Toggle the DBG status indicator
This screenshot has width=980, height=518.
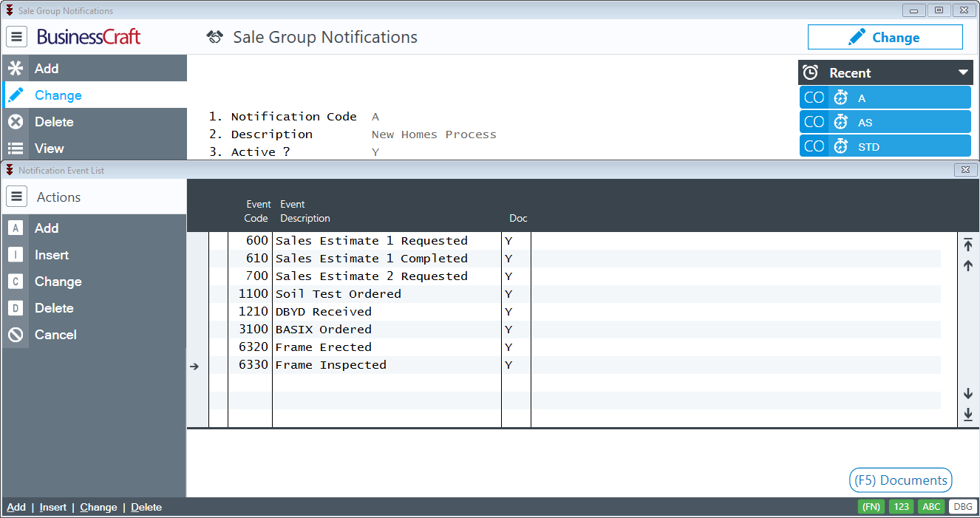pos(962,507)
